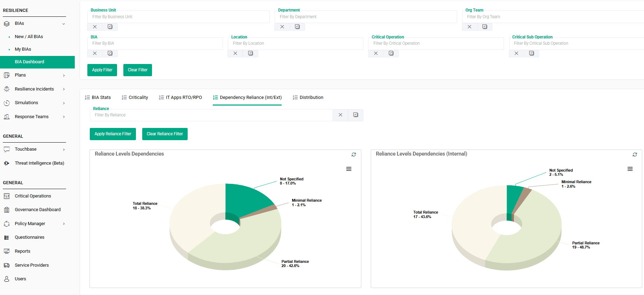The image size is (644, 295).
Task: Open the Filter By Reliance dropdown
Action: pos(211,115)
